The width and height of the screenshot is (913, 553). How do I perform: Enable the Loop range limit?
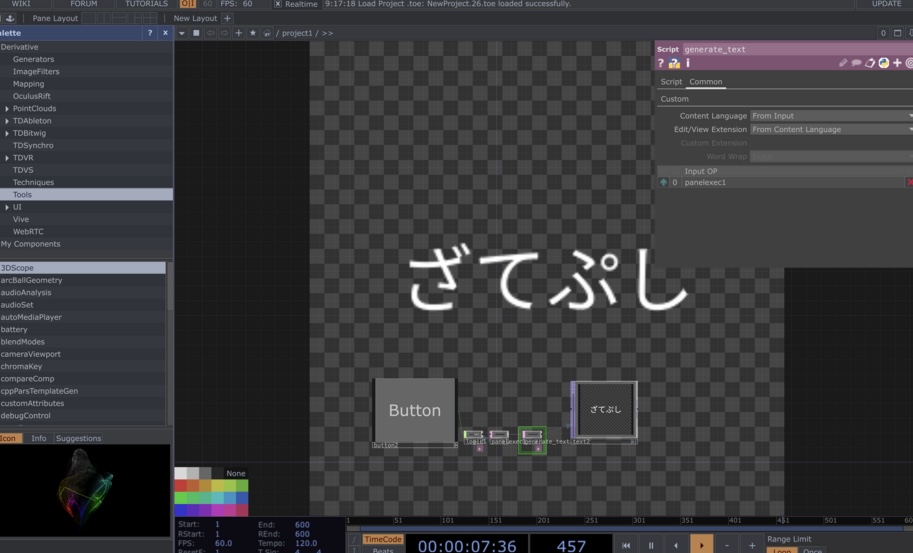tap(782, 550)
